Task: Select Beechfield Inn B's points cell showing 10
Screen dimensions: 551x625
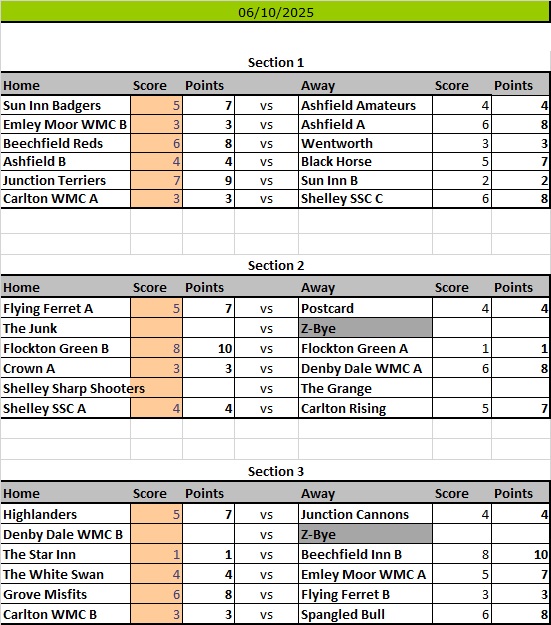Action: 521,554
